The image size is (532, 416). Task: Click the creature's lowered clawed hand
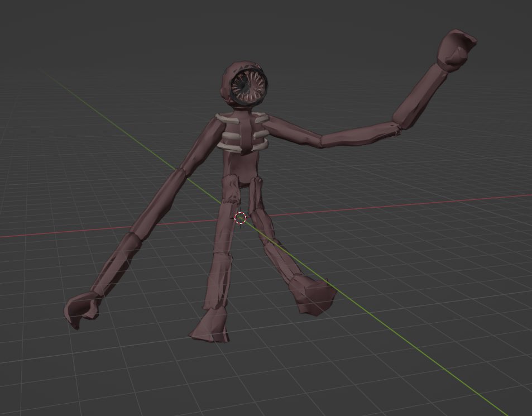click(83, 309)
